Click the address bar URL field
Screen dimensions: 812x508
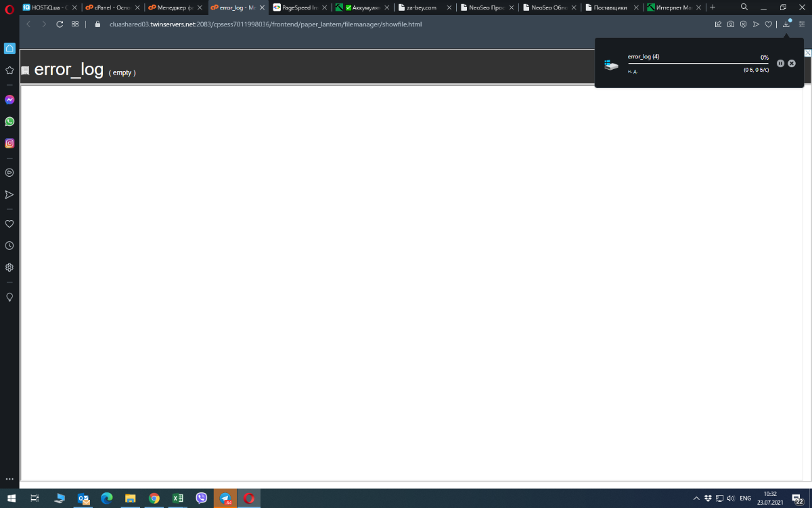[x=406, y=24]
